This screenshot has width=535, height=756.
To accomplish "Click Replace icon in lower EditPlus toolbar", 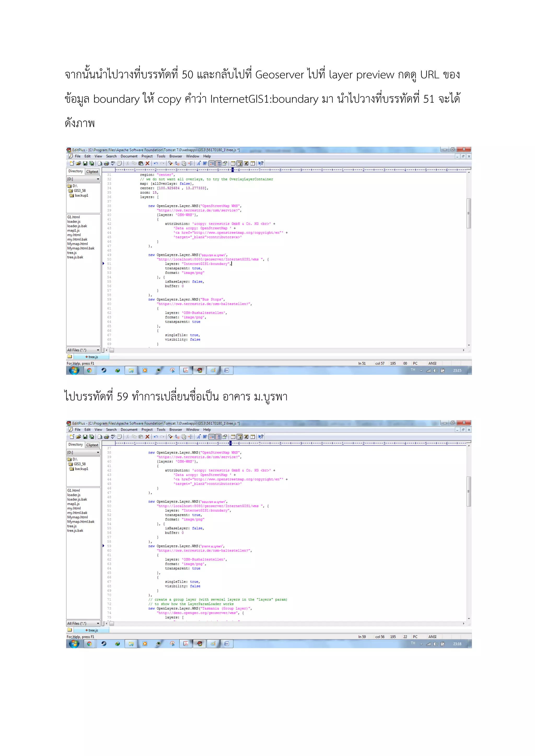I will pyautogui.click(x=177, y=437).
